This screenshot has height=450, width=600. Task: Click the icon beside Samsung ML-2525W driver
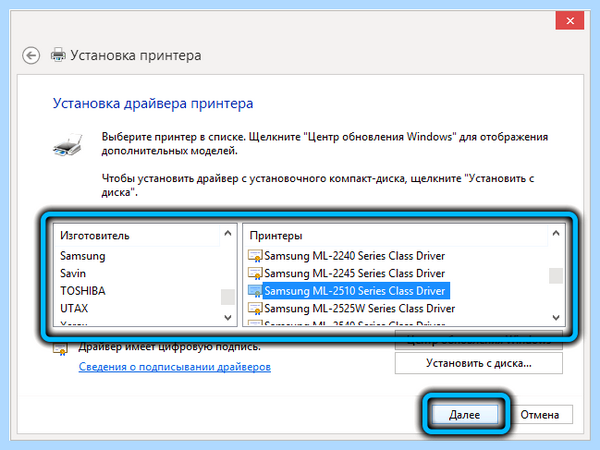(255, 308)
